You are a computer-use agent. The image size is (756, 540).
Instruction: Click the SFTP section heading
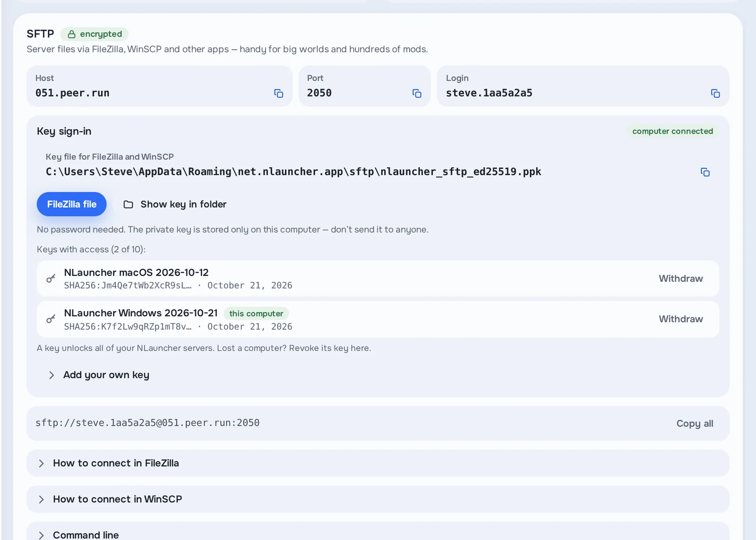(x=40, y=34)
